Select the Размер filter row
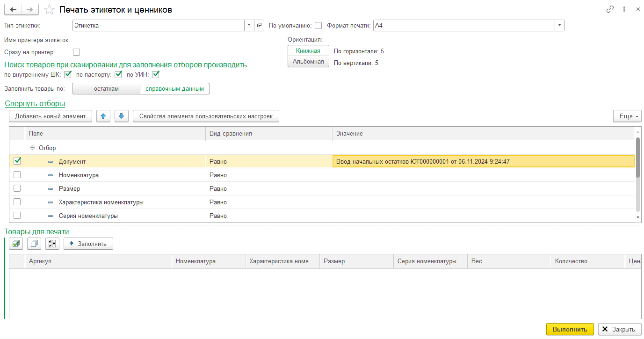 pos(322,188)
